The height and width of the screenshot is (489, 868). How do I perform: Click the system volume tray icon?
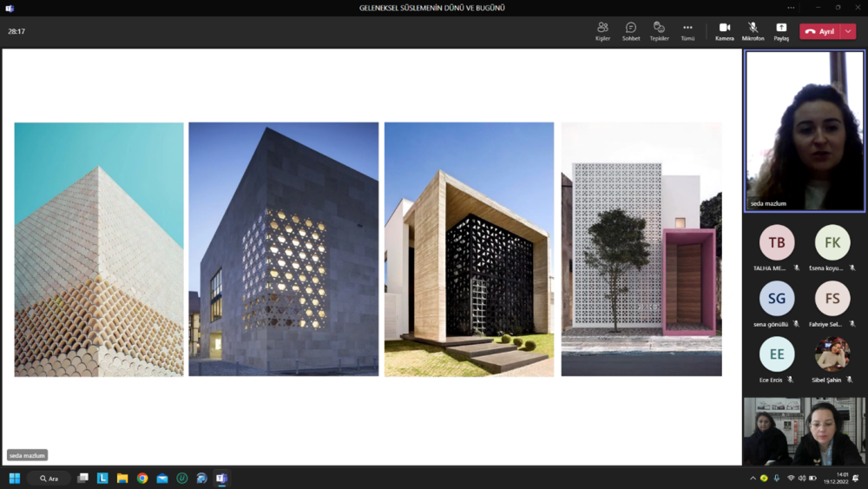(x=801, y=479)
